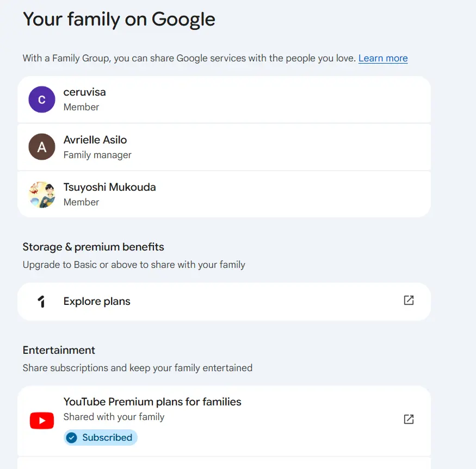Select the ceruvisa member name
476x469 pixels.
[85, 92]
